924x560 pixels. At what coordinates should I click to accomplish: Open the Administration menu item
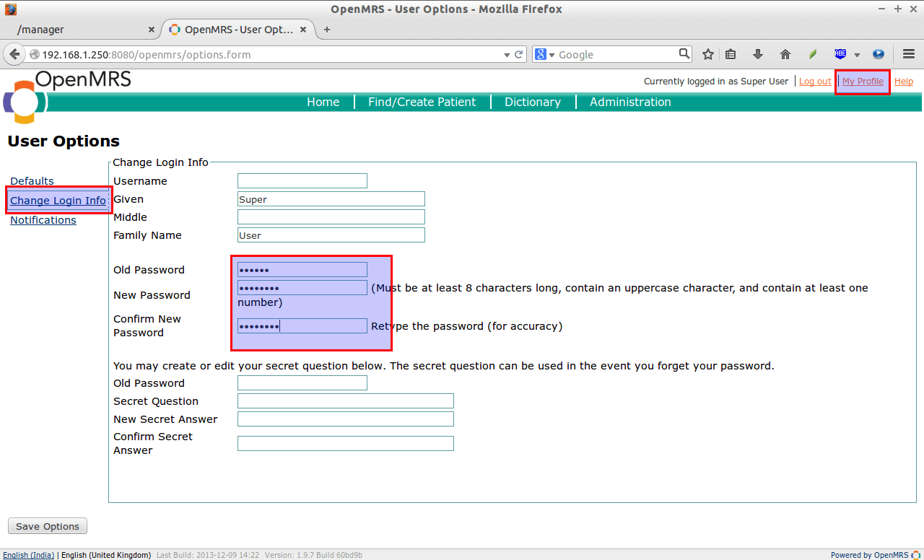click(x=630, y=102)
